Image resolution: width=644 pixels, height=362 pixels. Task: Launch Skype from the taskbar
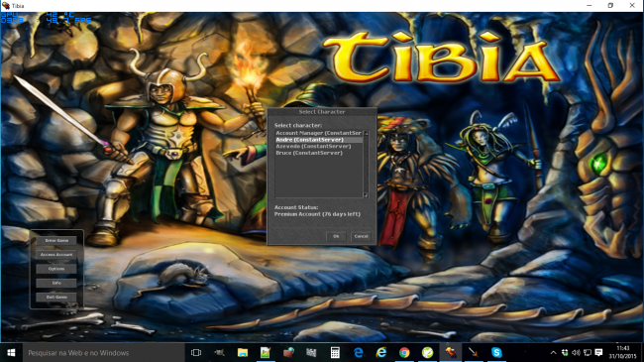point(496,352)
